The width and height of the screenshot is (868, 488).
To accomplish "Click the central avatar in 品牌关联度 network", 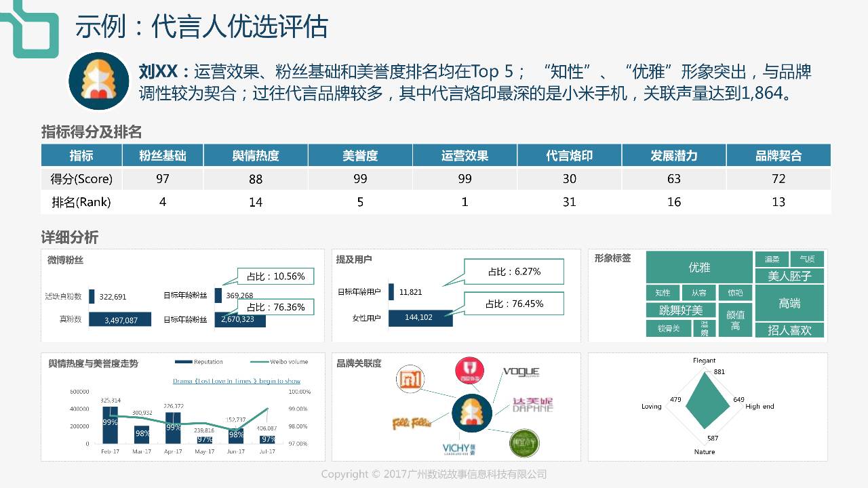I will [472, 413].
